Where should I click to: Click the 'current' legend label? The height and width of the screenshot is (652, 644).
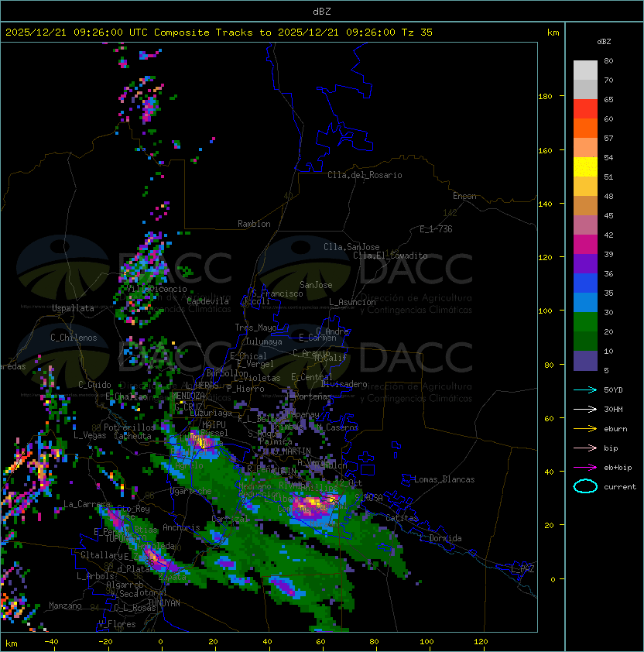point(620,487)
